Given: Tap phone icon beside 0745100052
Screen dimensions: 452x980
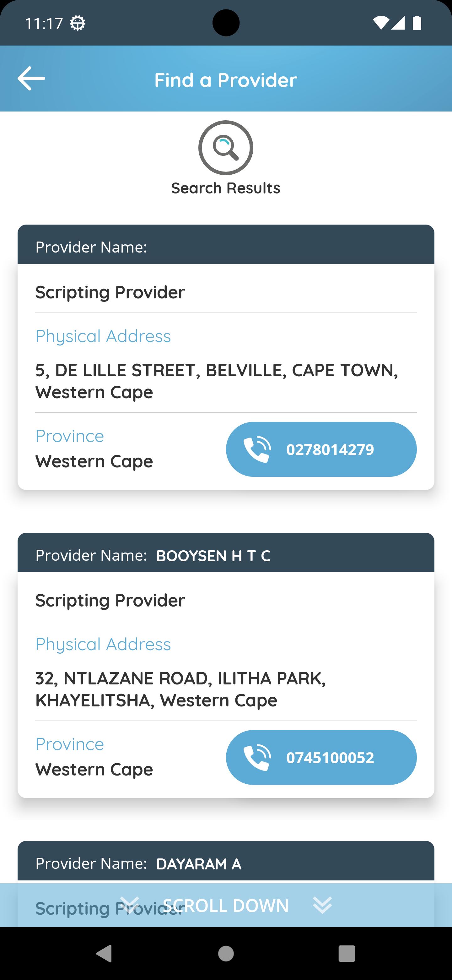Looking at the screenshot, I should pos(257,757).
